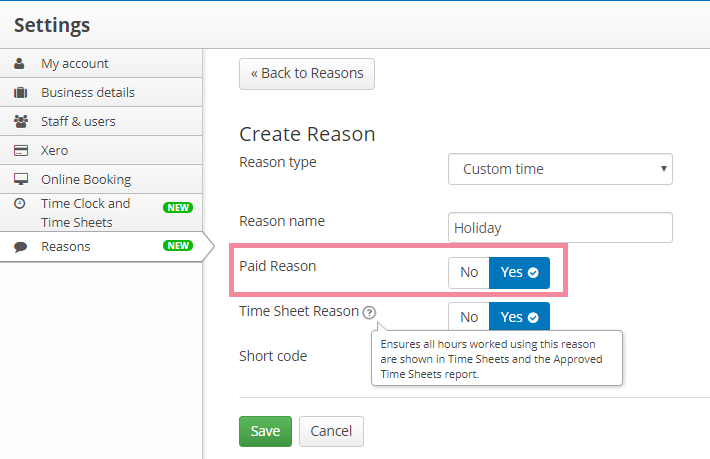Click the Business details briefcase icon
The image size is (710, 459).
(x=20, y=93)
